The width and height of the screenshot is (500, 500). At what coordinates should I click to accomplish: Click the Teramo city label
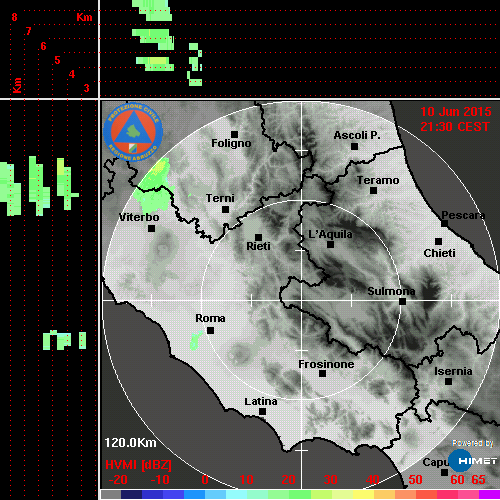[378, 180]
